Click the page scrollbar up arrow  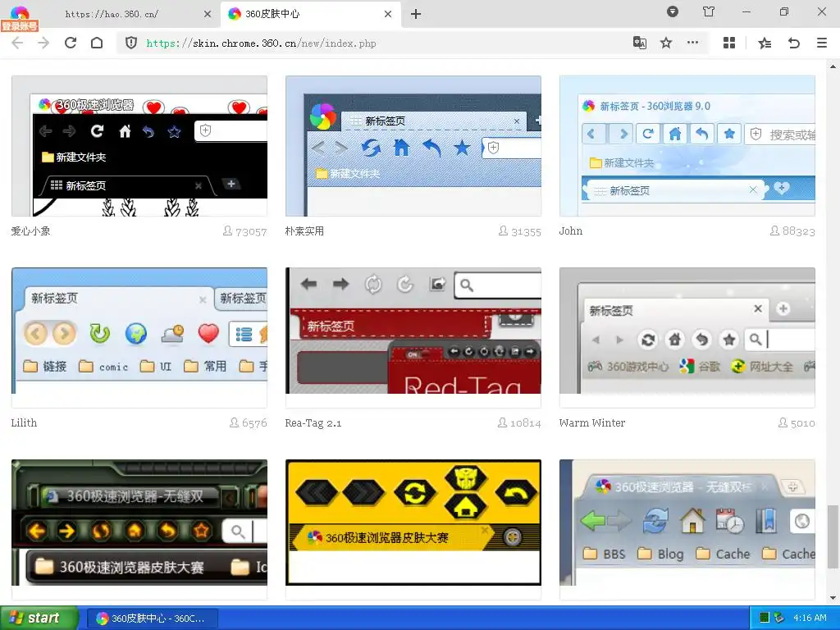pyautogui.click(x=833, y=66)
